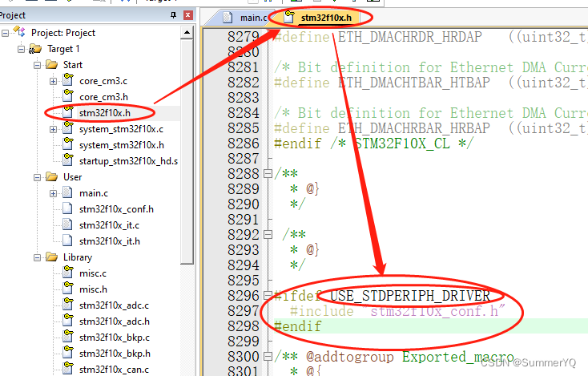Select stm32f10x_adc.h in the tree
This screenshot has width=588, height=376.
(115, 321)
